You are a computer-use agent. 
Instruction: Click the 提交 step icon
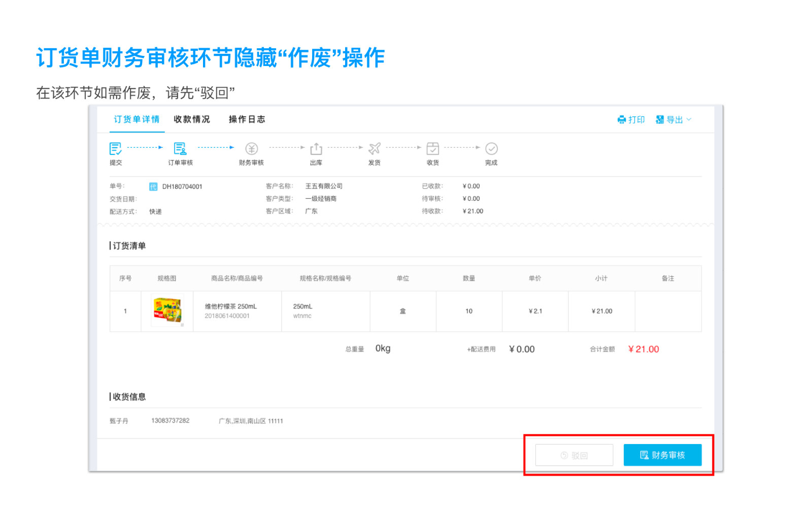click(x=115, y=148)
